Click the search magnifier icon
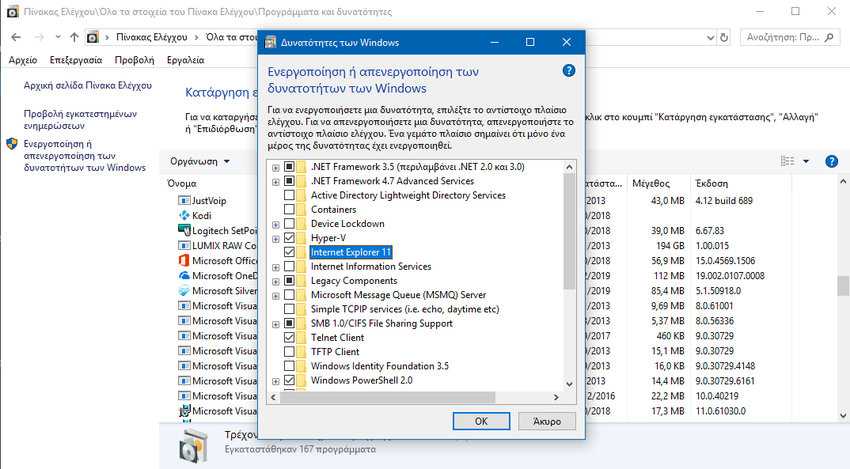 [829, 37]
